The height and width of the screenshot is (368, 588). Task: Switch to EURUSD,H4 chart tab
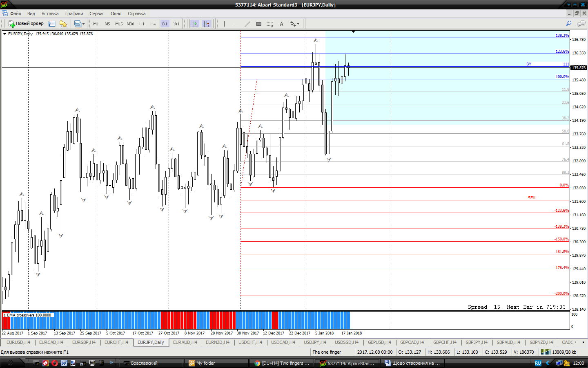pyautogui.click(x=18, y=342)
